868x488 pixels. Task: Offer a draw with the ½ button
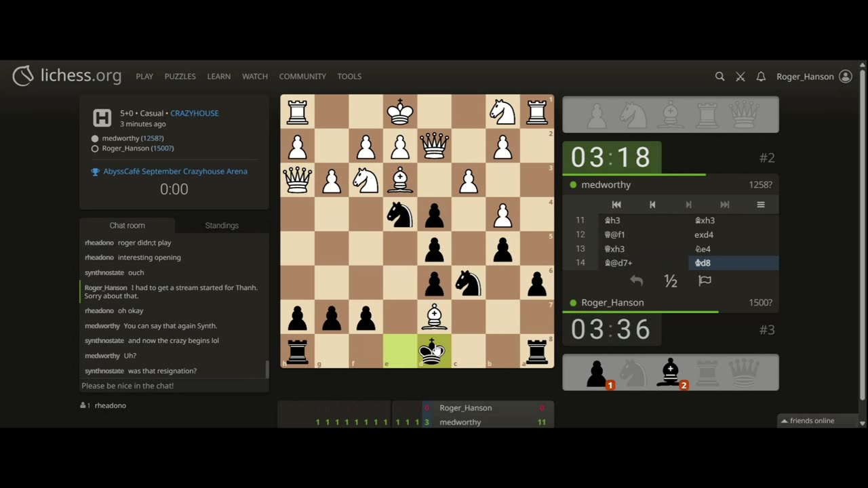[x=671, y=281]
